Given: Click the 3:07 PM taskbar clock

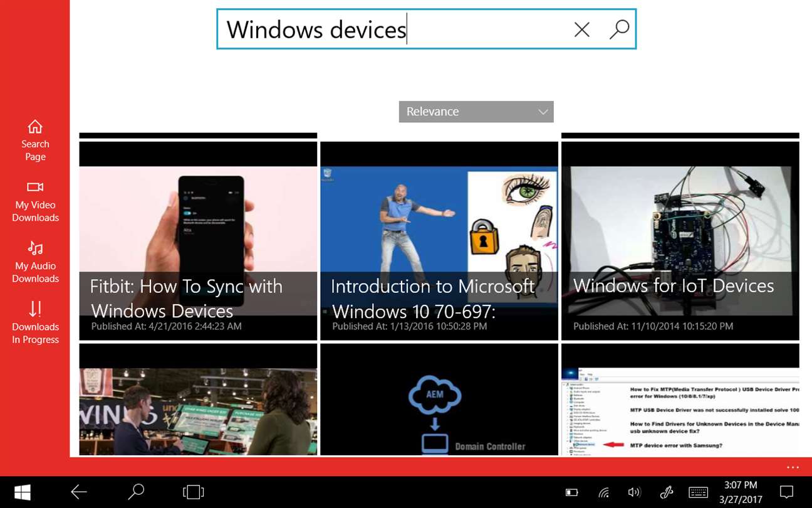Looking at the screenshot, I should point(741,485).
